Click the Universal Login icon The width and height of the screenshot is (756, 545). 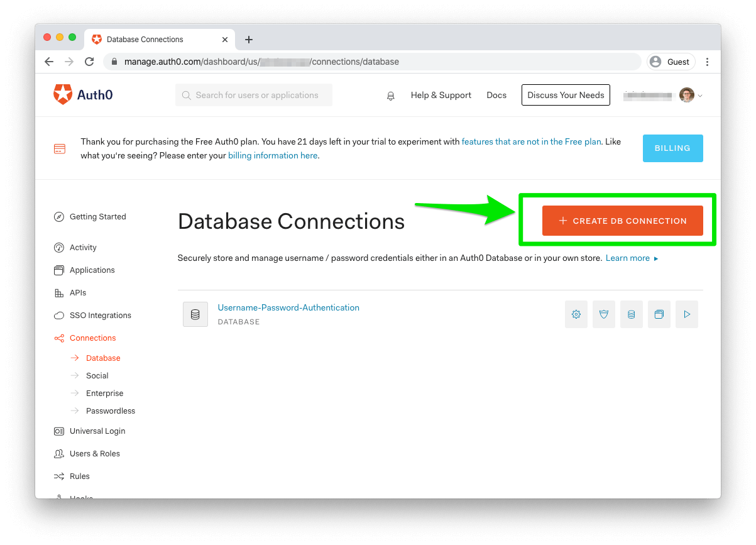tap(59, 431)
